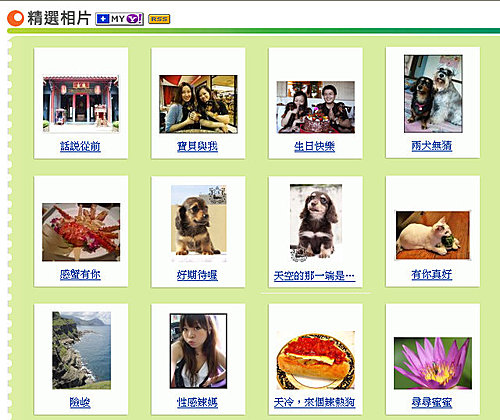The image size is (500, 420).
Task: Click the 寶貝與我 caption link
Action: (x=197, y=146)
